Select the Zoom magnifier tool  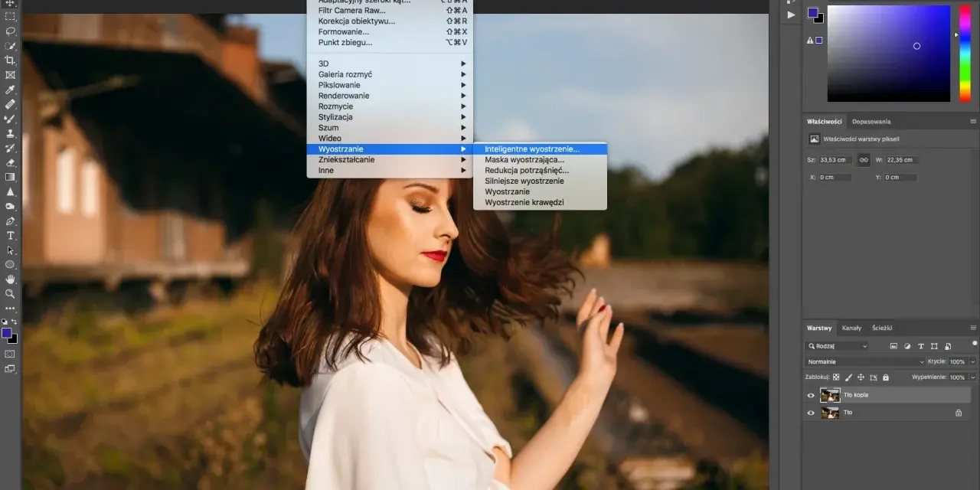pyautogui.click(x=10, y=293)
